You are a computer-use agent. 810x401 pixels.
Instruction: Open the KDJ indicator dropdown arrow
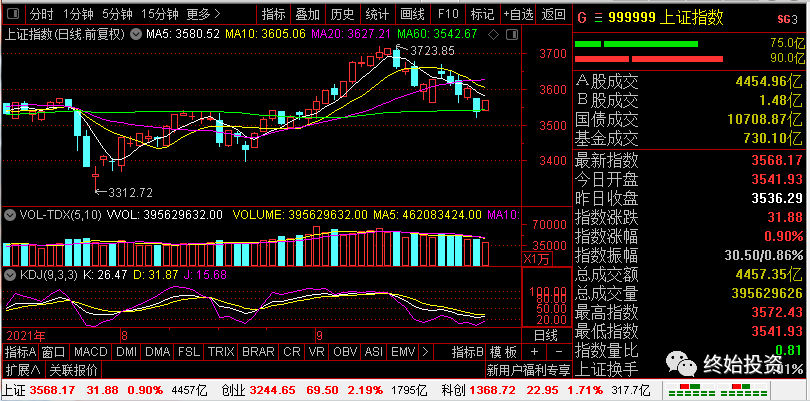[x=9, y=275]
